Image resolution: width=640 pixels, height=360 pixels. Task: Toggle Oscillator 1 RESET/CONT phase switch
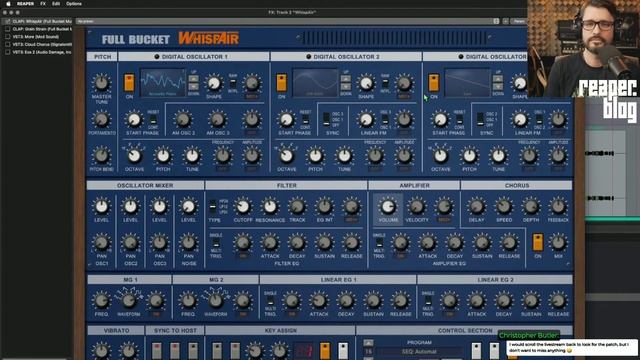(x=153, y=120)
